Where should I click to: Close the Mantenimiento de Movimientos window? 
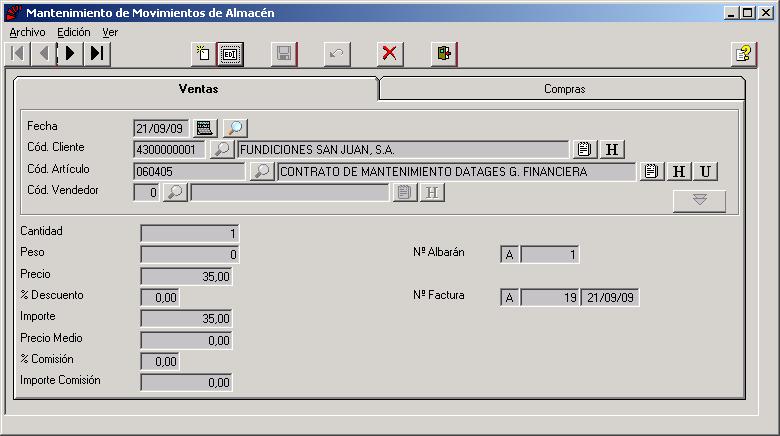tap(766, 13)
